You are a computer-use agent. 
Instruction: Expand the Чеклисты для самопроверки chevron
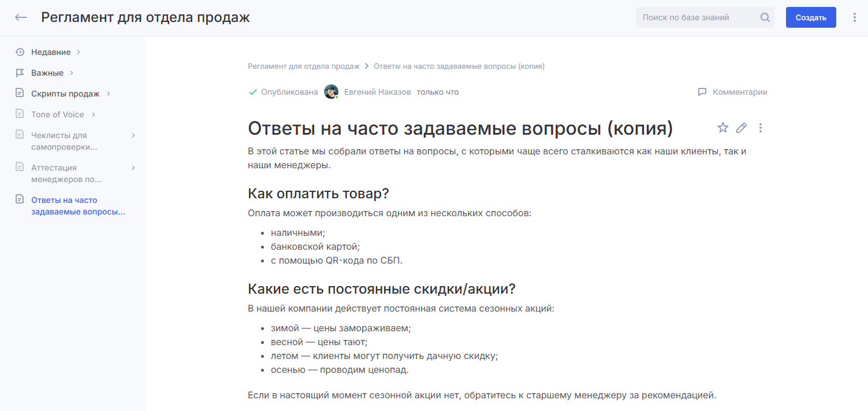pos(133,135)
